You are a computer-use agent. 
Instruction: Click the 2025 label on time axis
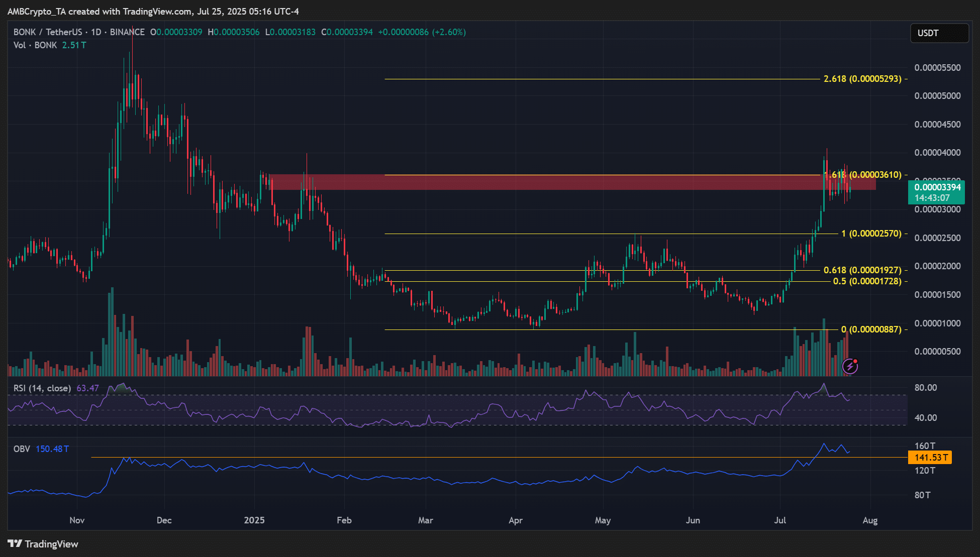click(x=254, y=520)
